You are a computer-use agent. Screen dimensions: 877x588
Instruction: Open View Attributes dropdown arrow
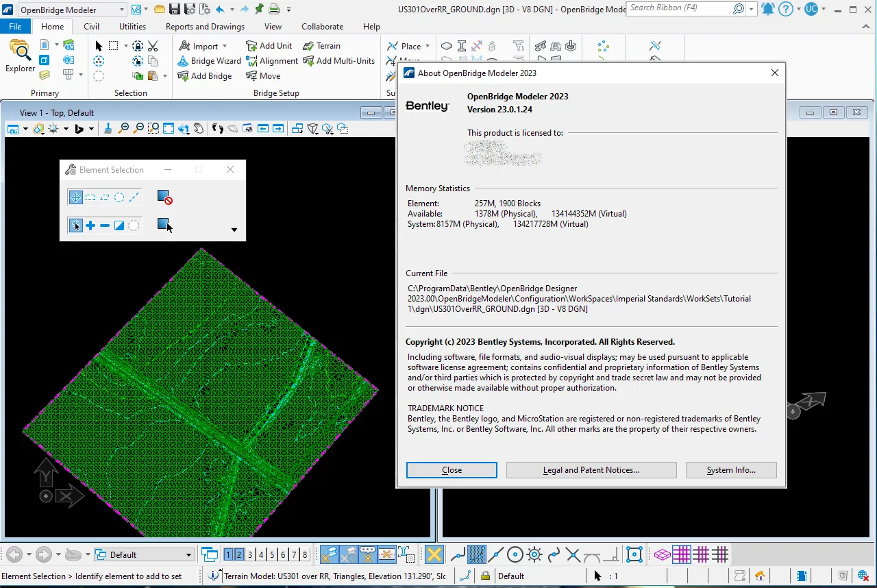26,129
